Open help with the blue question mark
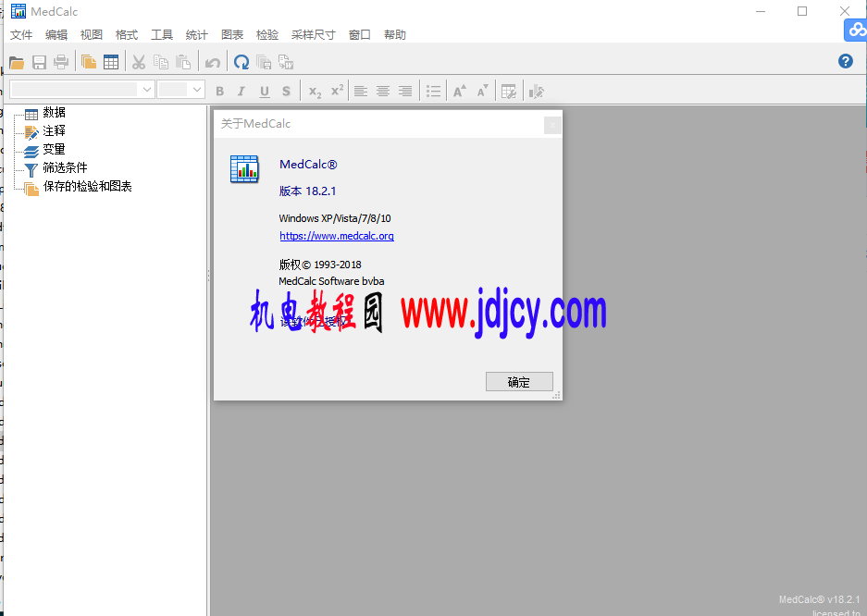 point(846,61)
